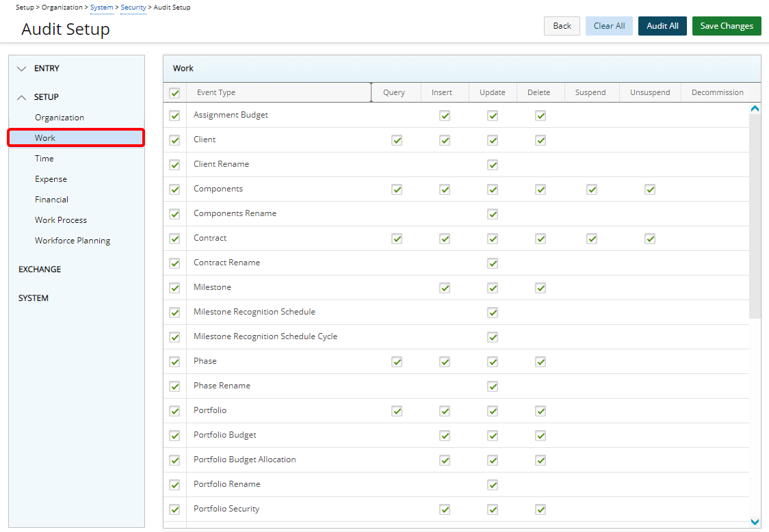Expand the EXCHANGE section
The image size is (769, 532).
click(x=40, y=269)
